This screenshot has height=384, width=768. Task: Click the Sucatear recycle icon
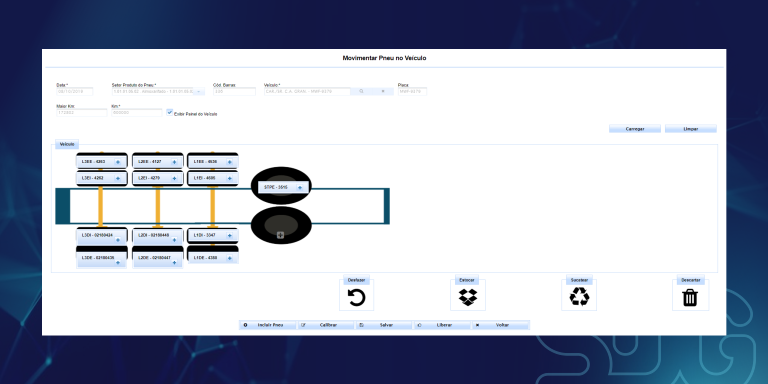[579, 296]
